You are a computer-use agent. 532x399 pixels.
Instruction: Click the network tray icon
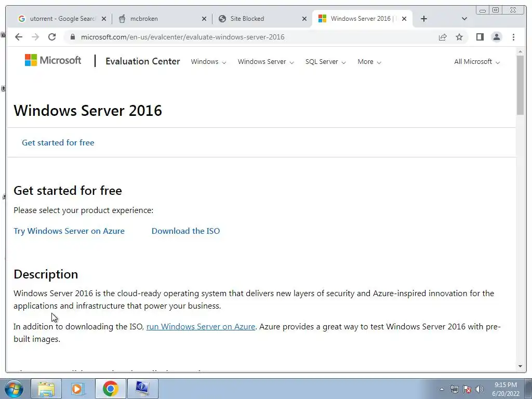click(454, 389)
